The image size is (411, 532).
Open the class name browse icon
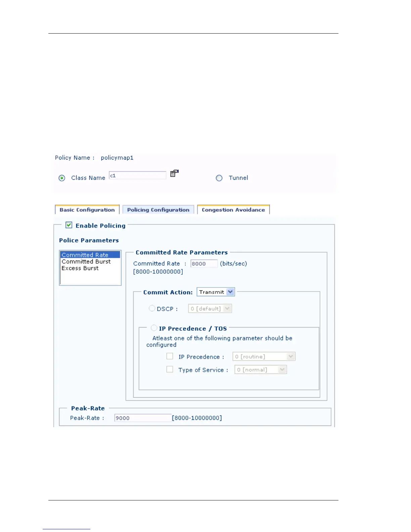tap(174, 173)
